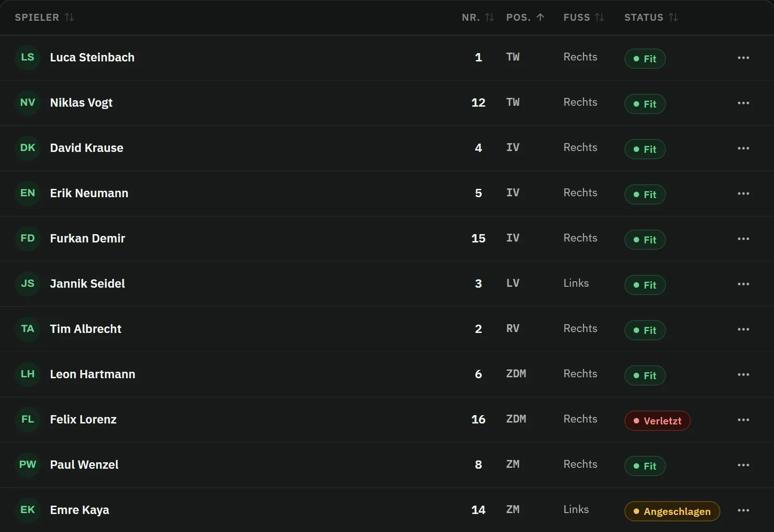The image size is (774, 532).
Task: Click the ZDM position of Leon Hartmann
Action: [x=516, y=374]
